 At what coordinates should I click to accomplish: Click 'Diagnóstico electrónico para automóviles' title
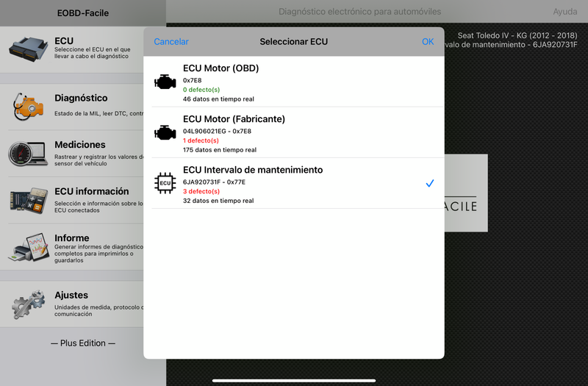pyautogui.click(x=359, y=12)
